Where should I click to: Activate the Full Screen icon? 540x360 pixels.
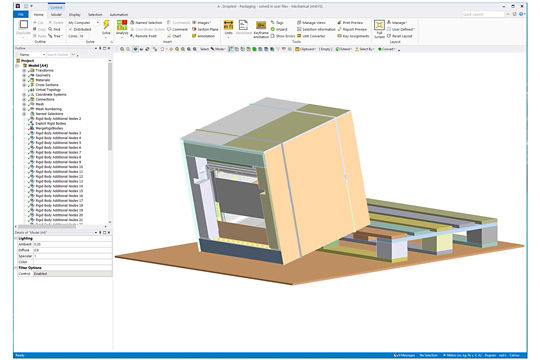pyautogui.click(x=379, y=25)
